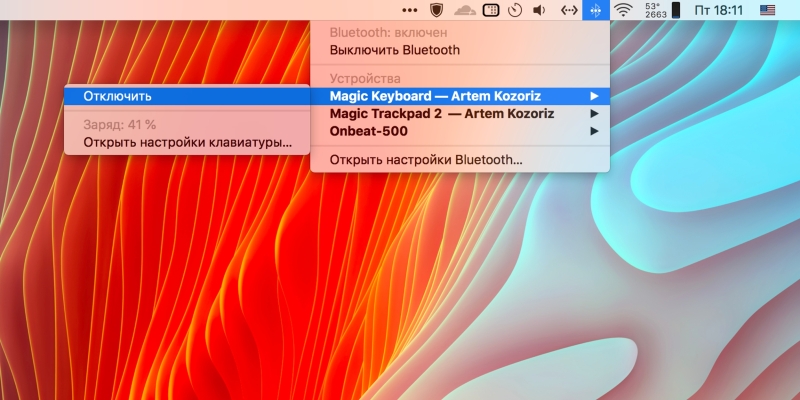Image resolution: width=800 pixels, height=400 pixels.
Task: Close the Bluetooth menu via its icon
Action: coord(595,10)
